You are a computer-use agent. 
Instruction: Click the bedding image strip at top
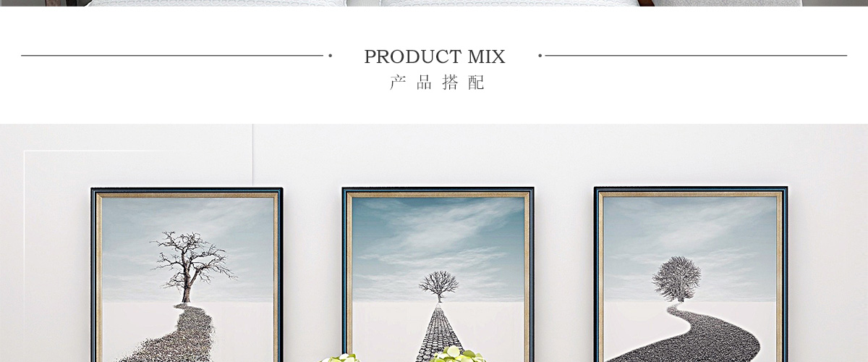(434, 3)
